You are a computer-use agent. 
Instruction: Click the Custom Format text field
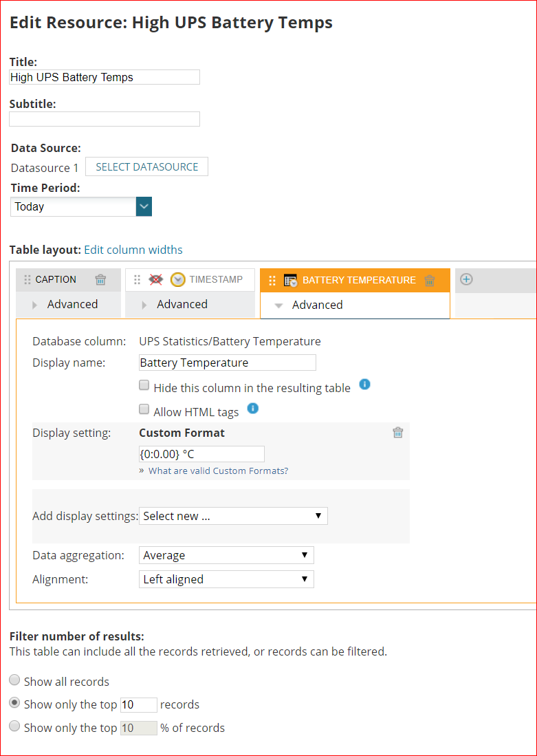click(x=201, y=454)
